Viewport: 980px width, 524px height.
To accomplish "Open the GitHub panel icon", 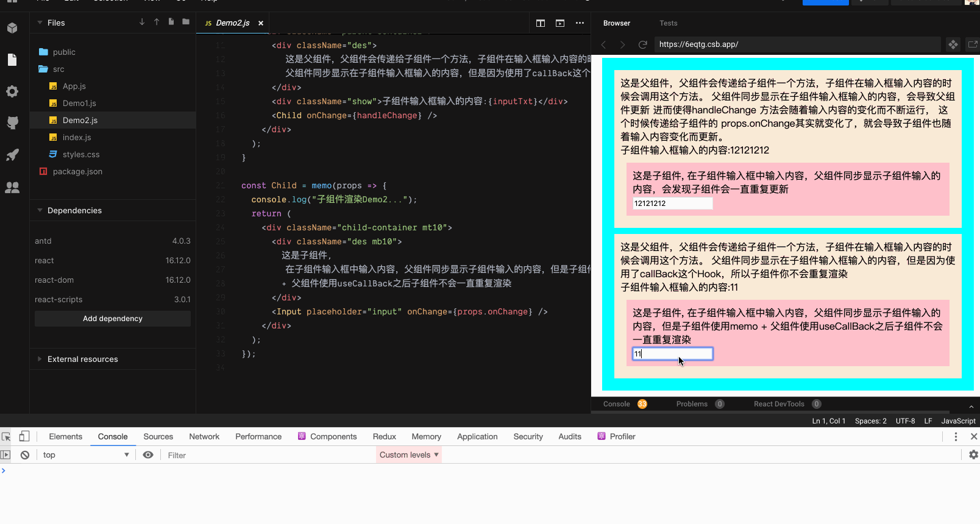I will 12,123.
